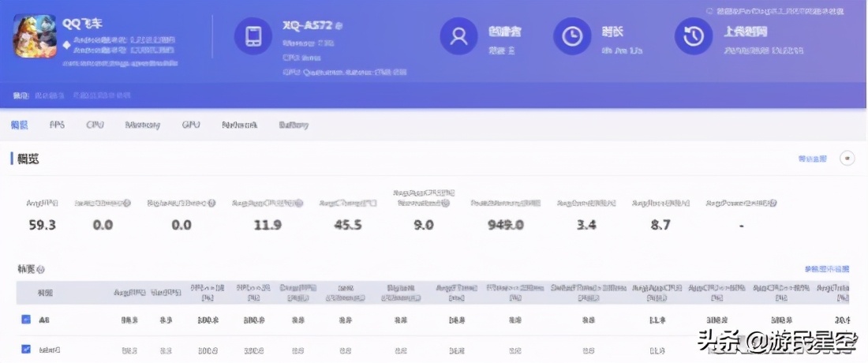Select the Network tab
868x363 pixels.
[x=239, y=125]
